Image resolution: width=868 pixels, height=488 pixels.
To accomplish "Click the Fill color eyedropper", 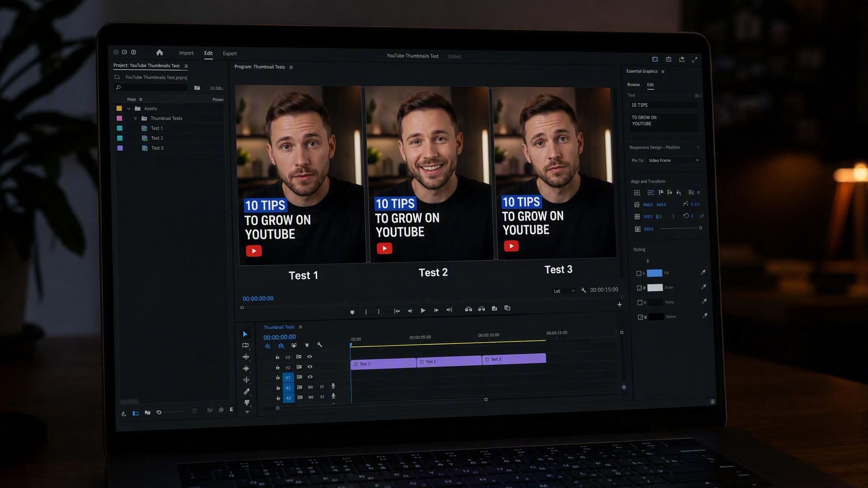I will [x=703, y=272].
